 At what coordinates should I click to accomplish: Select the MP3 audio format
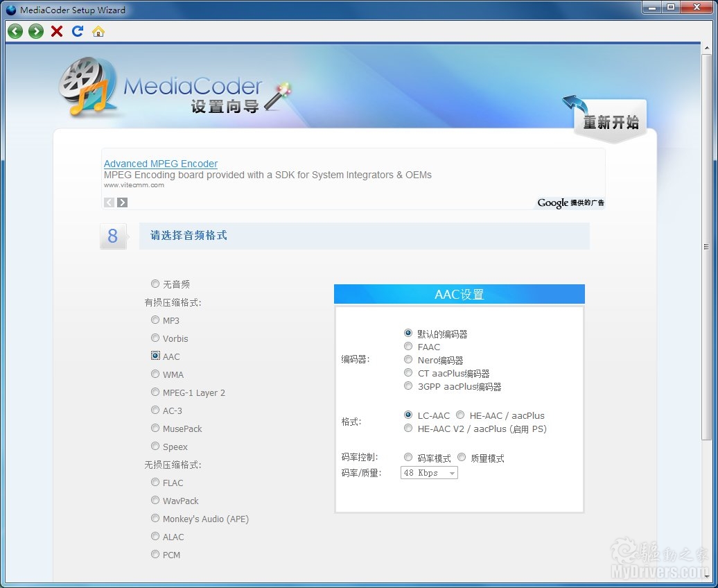(x=155, y=320)
